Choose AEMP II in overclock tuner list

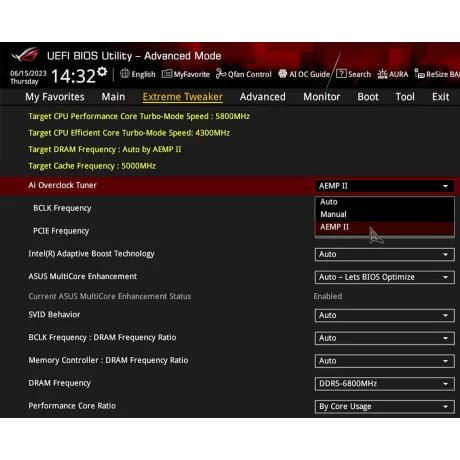click(385, 227)
